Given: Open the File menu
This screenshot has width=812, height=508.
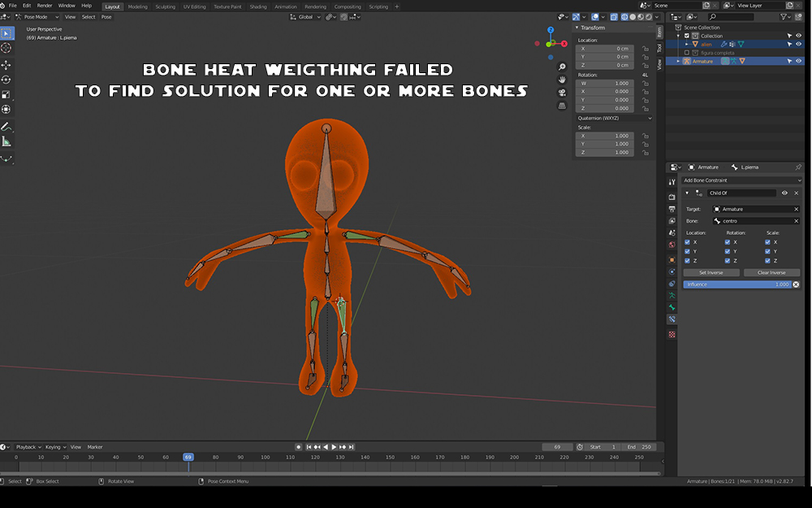Looking at the screenshot, I should (12, 6).
